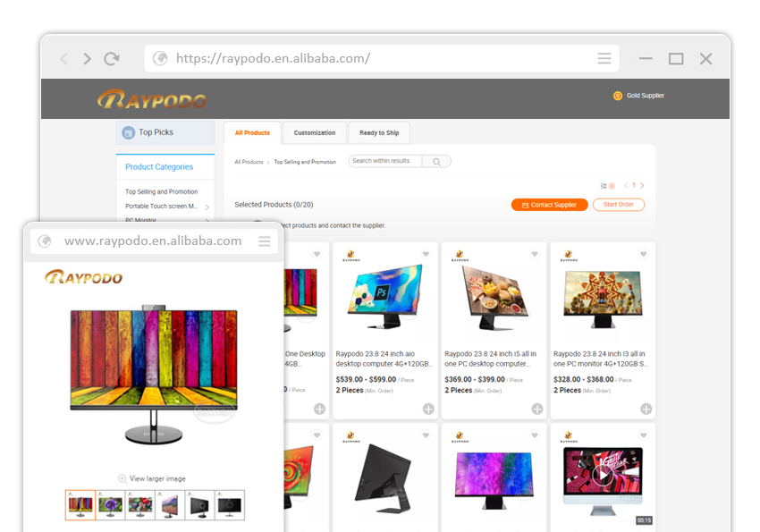The image size is (760, 532).
Task: Click the Contact Supplier button
Action: click(x=549, y=205)
